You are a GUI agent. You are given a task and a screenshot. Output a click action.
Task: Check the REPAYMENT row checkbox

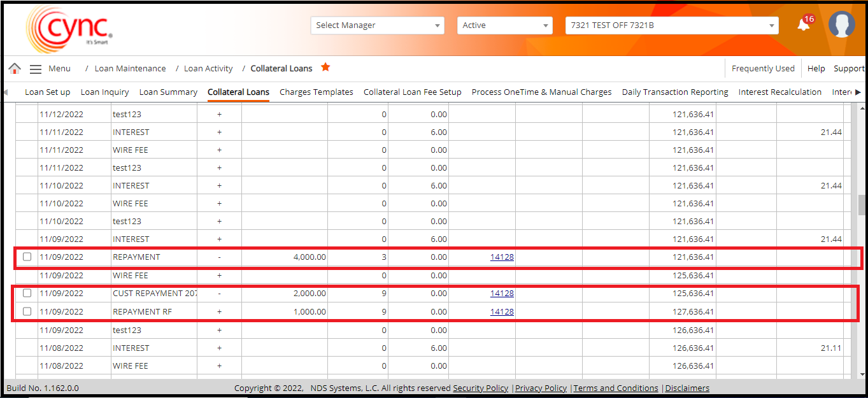(27, 257)
